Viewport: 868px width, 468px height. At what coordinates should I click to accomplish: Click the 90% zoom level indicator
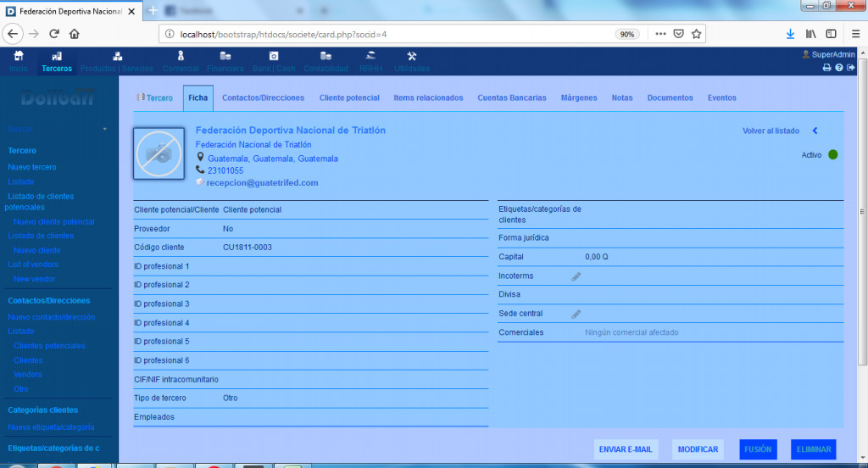point(626,35)
